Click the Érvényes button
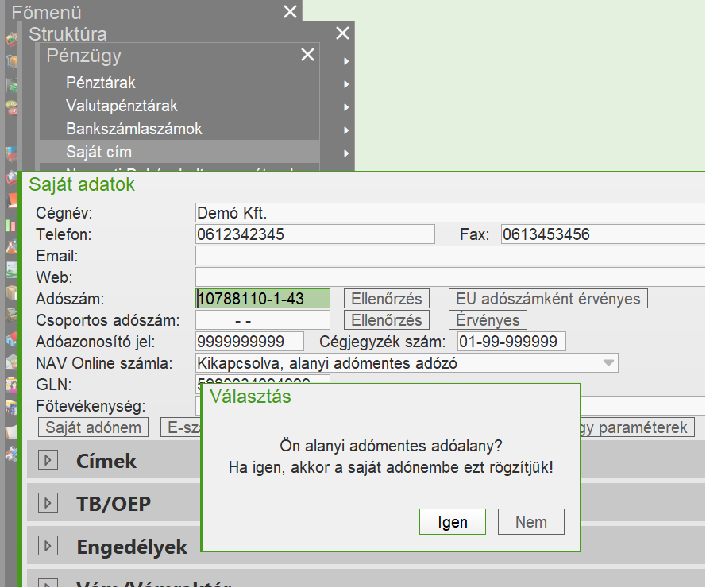This screenshot has height=588, width=706. pyautogui.click(x=488, y=320)
